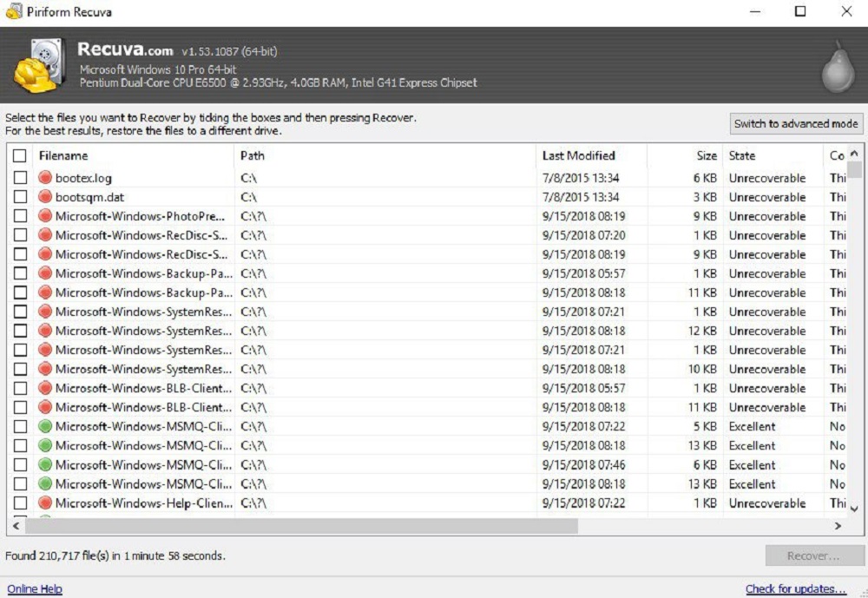Viewport: 868px width, 598px height.
Task: Click the Piriform pear logo
Action: [838, 67]
